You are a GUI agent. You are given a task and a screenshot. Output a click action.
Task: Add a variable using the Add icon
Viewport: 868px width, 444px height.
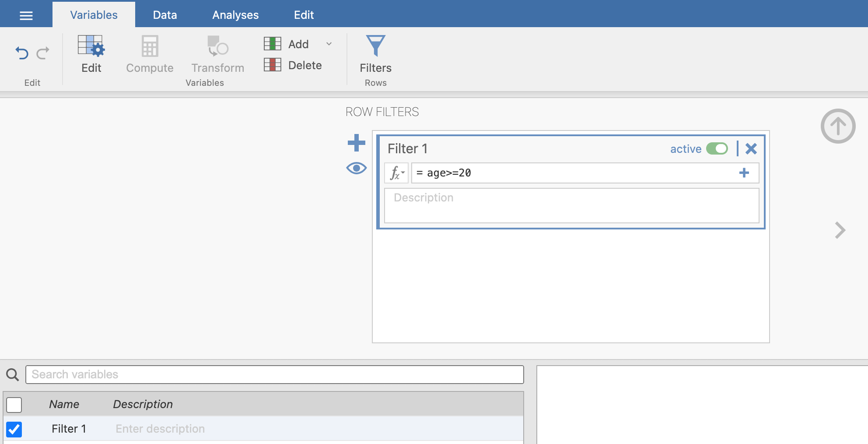(x=273, y=44)
